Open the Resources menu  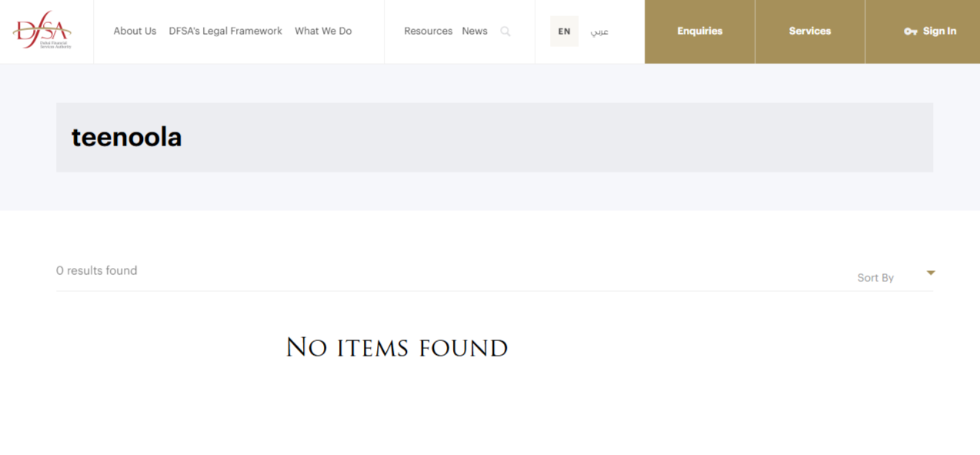[x=428, y=31]
